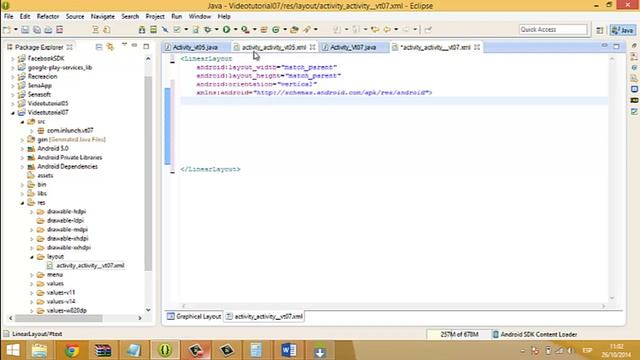This screenshot has width=640, height=360.
Task: Switch to Graphical Layout bottom tab
Action: pos(194,316)
